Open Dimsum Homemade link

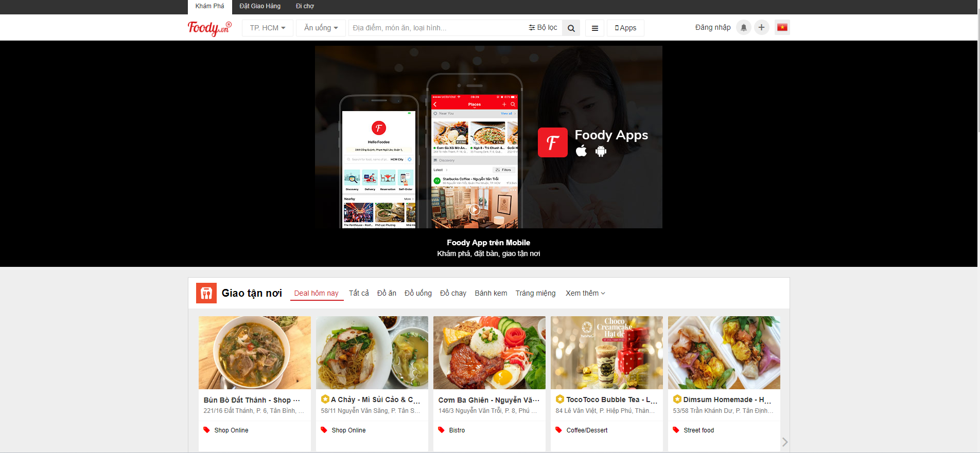tap(727, 400)
